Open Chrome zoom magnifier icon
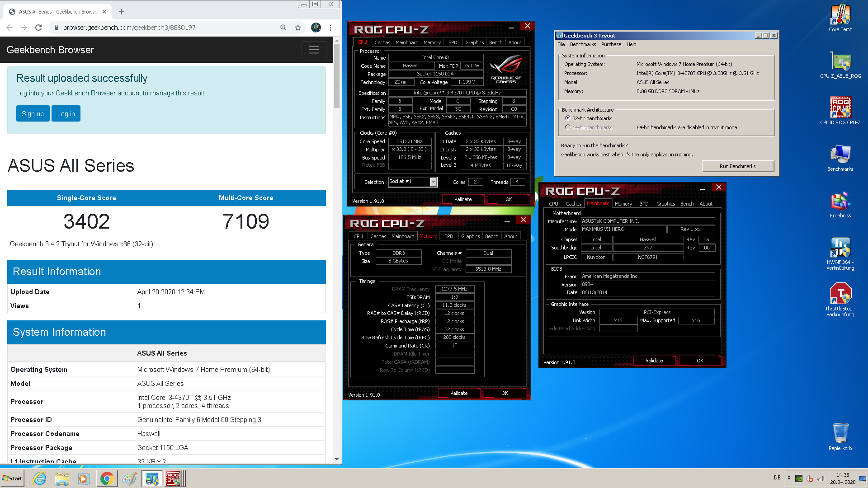The height and width of the screenshot is (488, 868). click(x=283, y=28)
